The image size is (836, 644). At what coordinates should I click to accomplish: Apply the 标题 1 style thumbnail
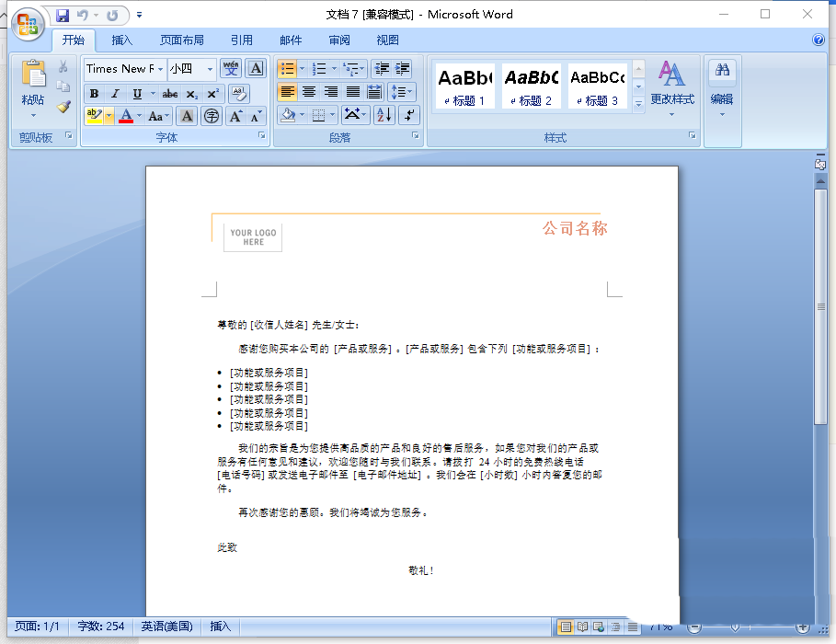click(x=464, y=86)
